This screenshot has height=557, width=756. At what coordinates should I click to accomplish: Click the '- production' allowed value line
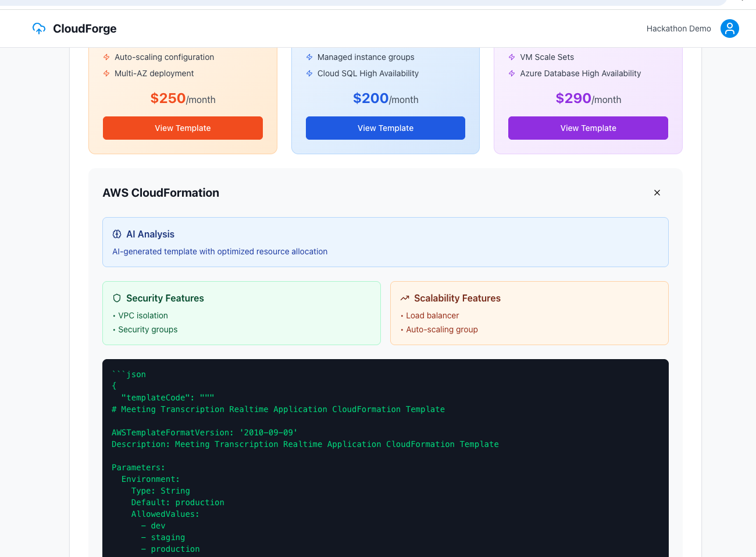pyautogui.click(x=170, y=549)
